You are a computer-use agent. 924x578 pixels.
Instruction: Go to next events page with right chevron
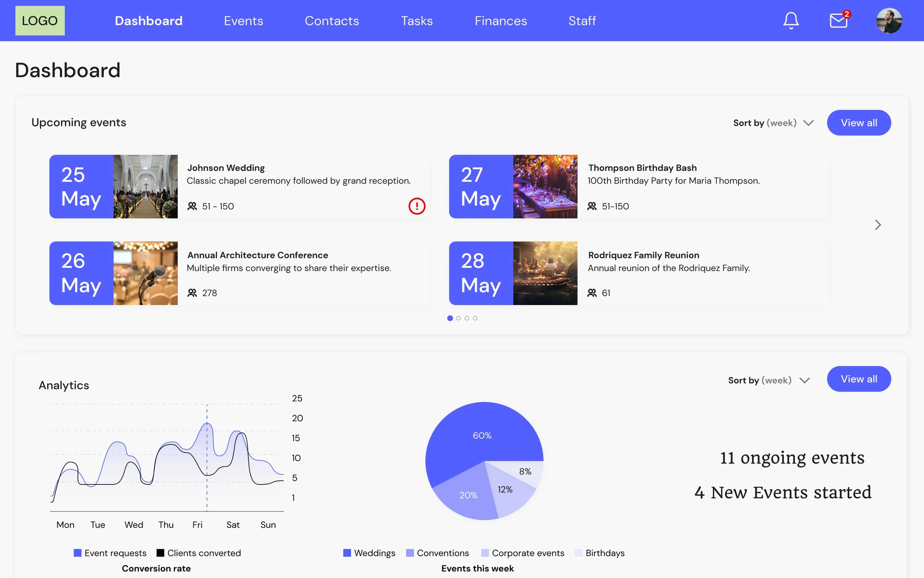tap(878, 225)
